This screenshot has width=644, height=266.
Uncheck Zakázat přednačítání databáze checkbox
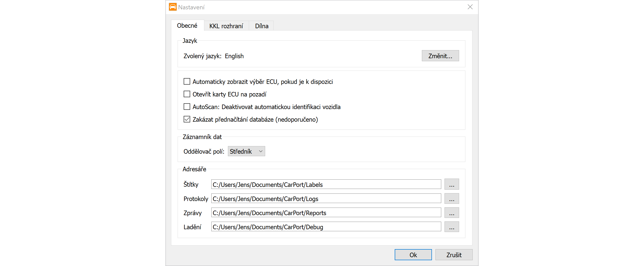pyautogui.click(x=187, y=119)
